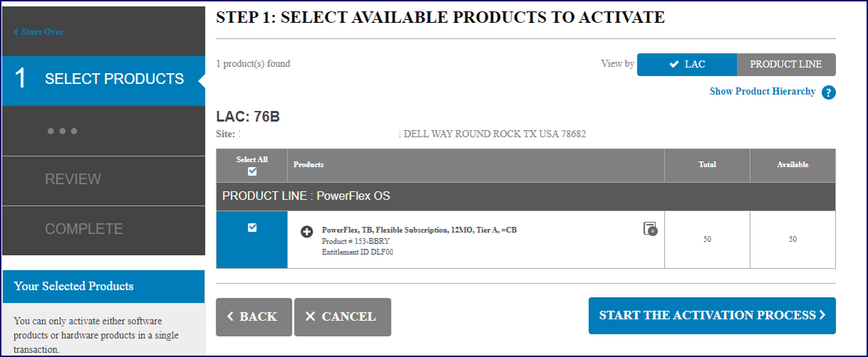This screenshot has height=357, width=868.
Task: Click the Products column header
Action: (308, 164)
